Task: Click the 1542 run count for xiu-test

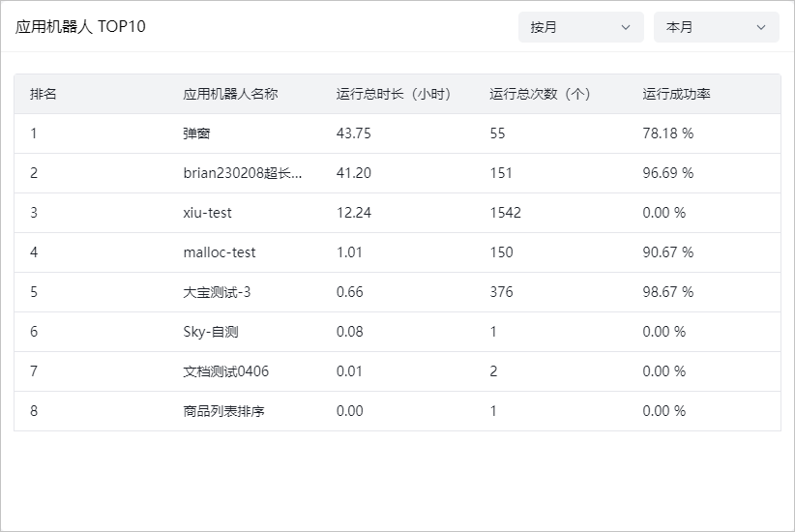Action: pyautogui.click(x=505, y=213)
